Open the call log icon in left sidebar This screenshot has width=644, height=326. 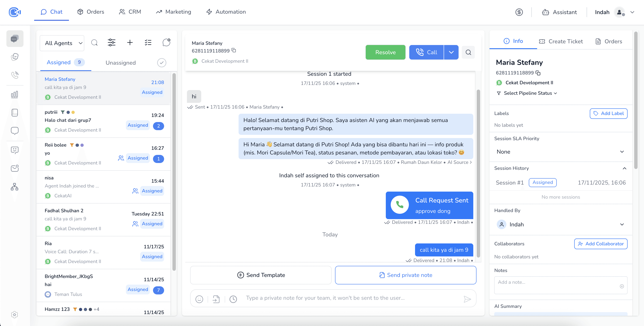click(x=15, y=75)
